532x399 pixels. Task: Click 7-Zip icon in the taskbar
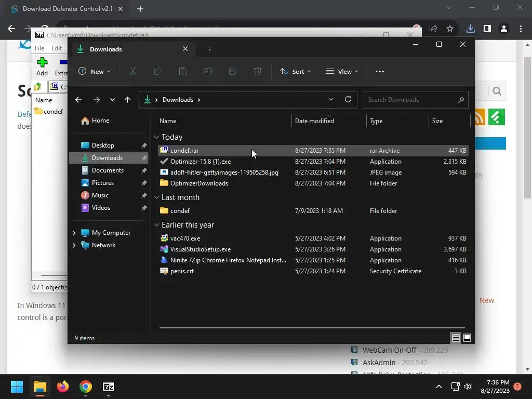[108, 387]
